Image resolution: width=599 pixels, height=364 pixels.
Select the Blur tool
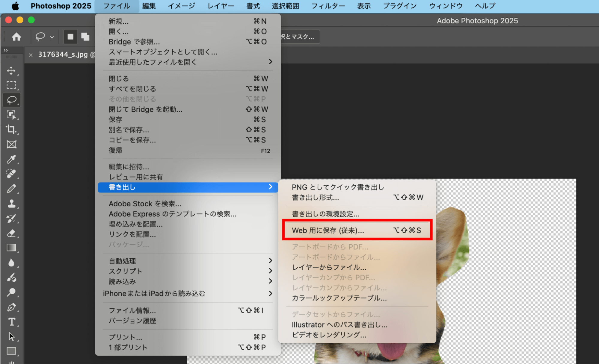11,263
